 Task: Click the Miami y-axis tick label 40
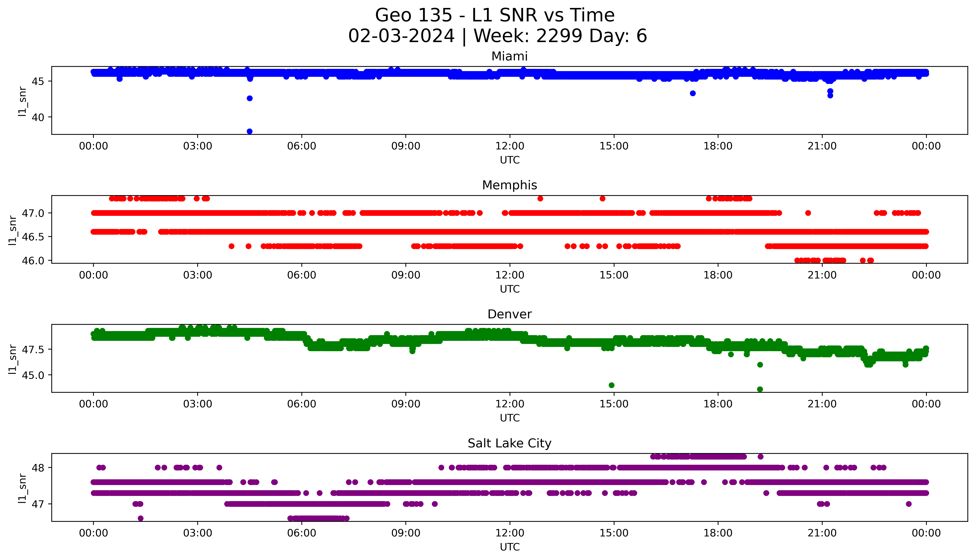(x=38, y=117)
